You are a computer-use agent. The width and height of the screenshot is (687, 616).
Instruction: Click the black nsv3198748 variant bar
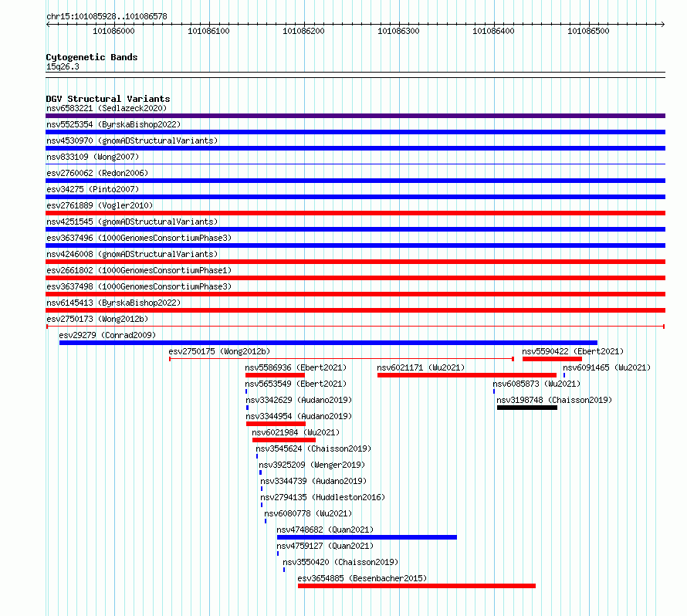(x=527, y=408)
